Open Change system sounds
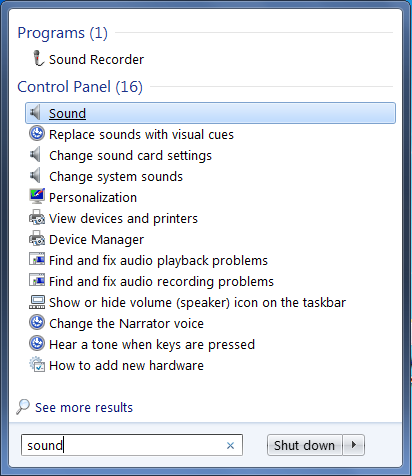 tap(116, 176)
